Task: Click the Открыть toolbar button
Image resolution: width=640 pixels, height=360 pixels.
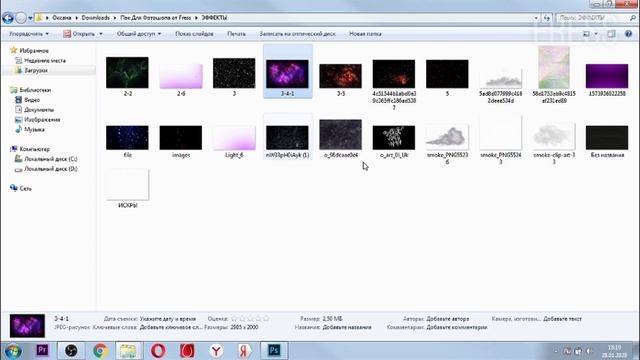Action: pos(79,34)
